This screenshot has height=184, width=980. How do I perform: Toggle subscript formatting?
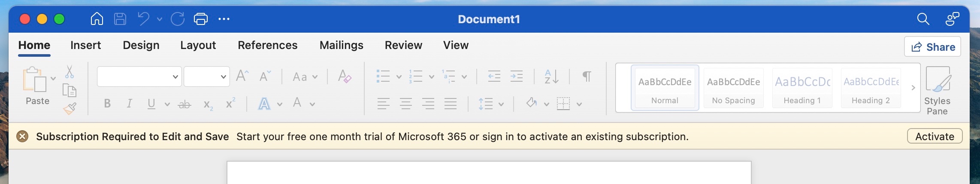208,105
